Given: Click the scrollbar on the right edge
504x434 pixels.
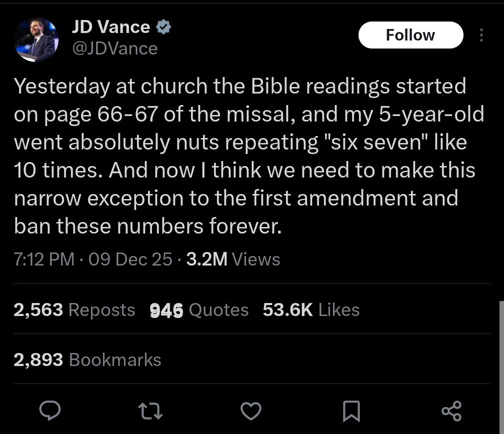Looking at the screenshot, I should (501, 367).
